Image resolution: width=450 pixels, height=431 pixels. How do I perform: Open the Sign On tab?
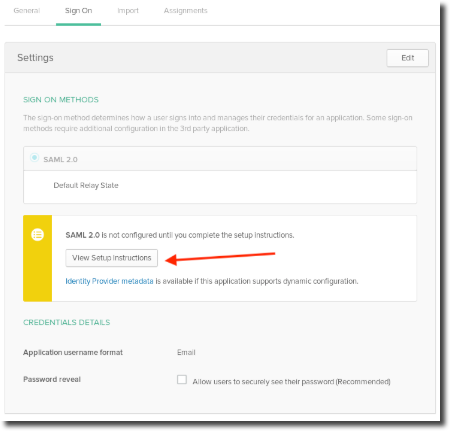pos(78,11)
